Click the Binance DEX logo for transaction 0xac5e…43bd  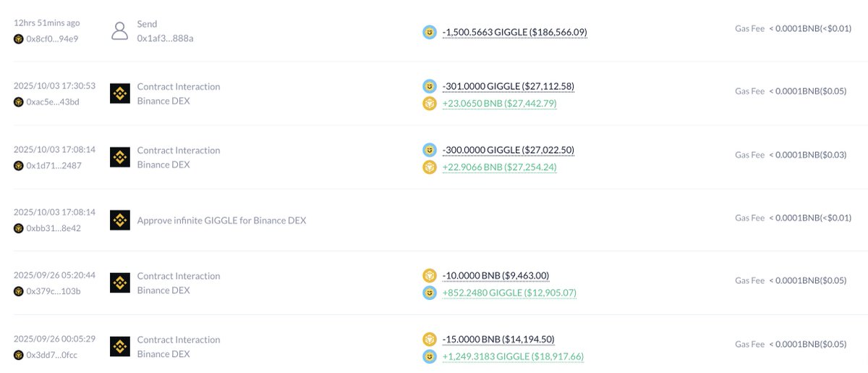tap(120, 93)
